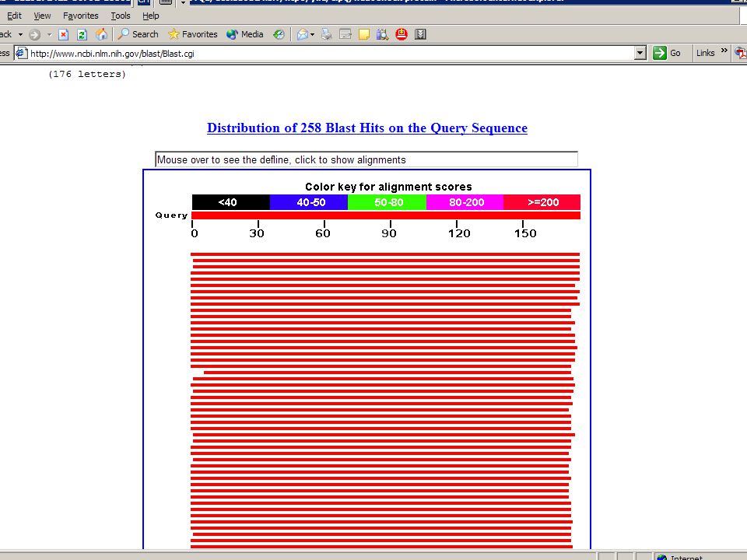The image size is (747, 560).
Task: Open the View menu
Action: pos(42,16)
